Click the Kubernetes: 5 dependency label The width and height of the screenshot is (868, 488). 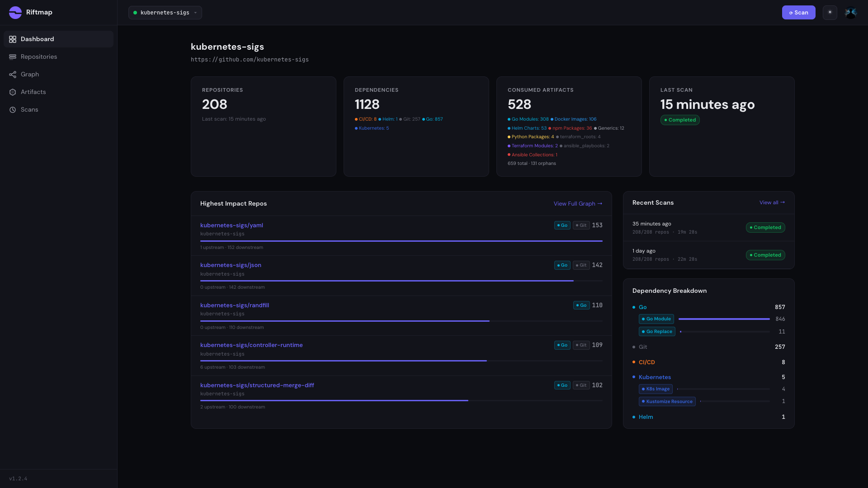tap(372, 128)
